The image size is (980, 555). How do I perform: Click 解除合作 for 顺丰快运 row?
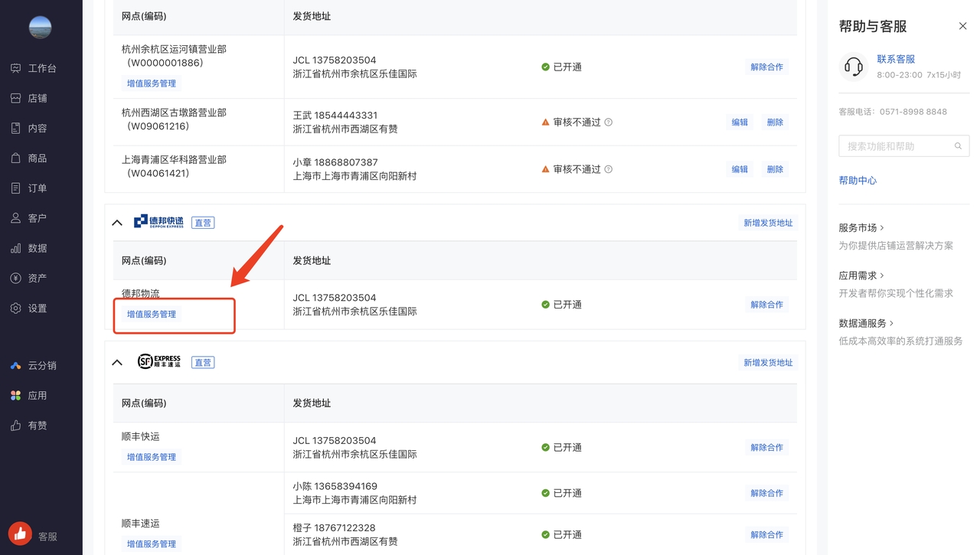766,447
